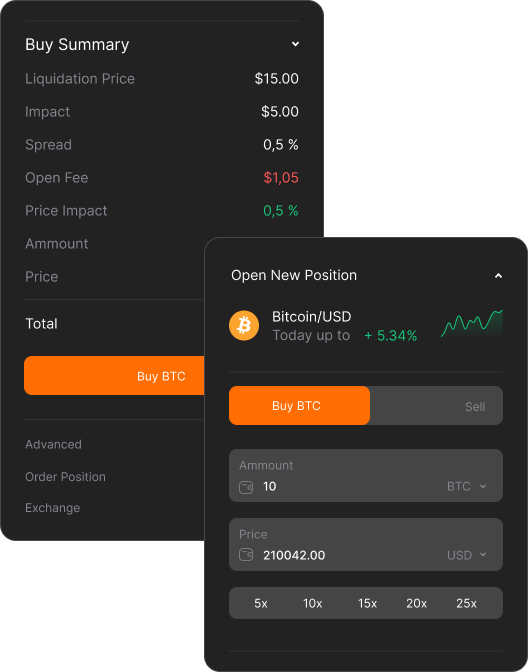The height and width of the screenshot is (672, 528).
Task: Collapse the Buy Summary section
Action: click(295, 44)
